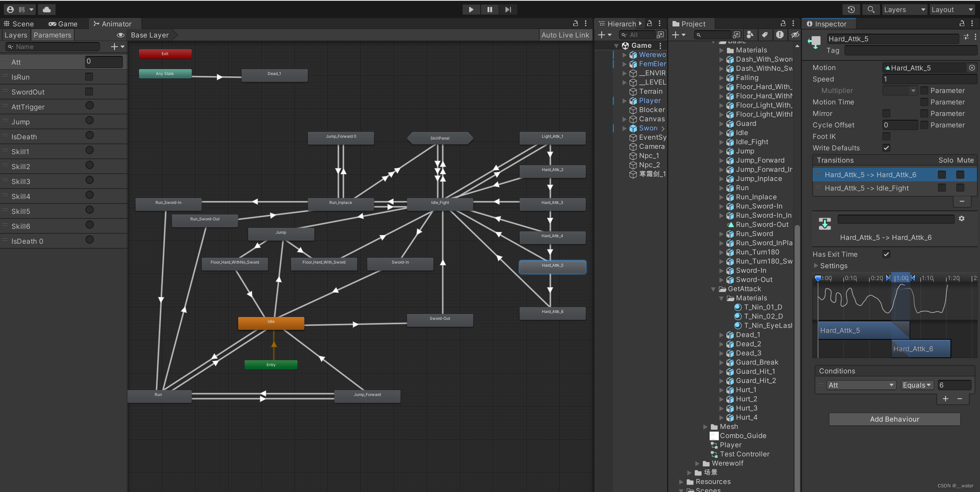This screenshot has width=980, height=492.
Task: Click the Project panel lock icon
Action: pyautogui.click(x=783, y=24)
